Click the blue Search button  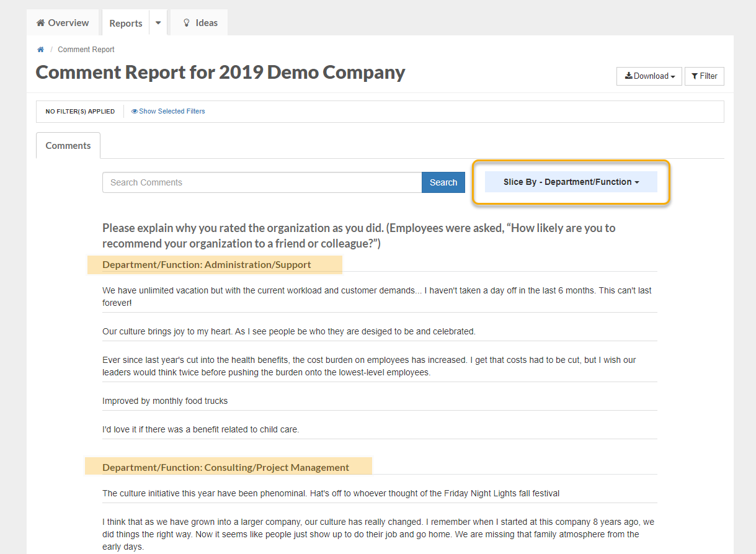[443, 182]
